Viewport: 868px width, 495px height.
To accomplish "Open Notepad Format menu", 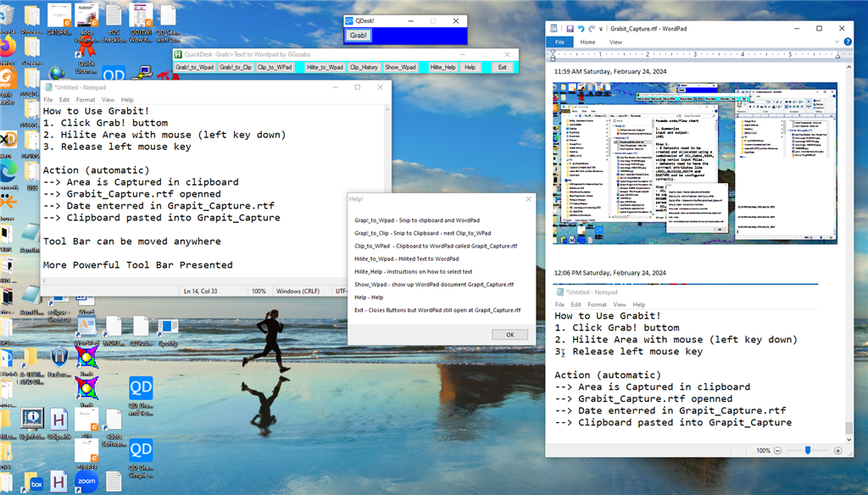I will pos(86,100).
